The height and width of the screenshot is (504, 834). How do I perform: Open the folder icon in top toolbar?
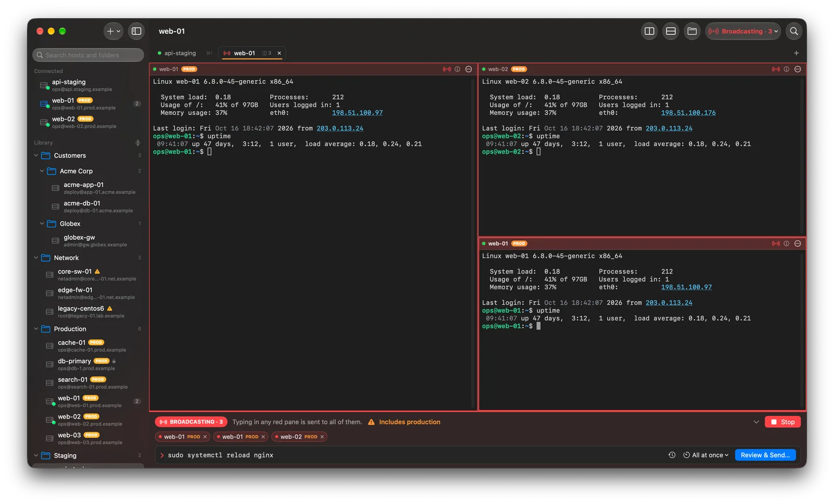[x=692, y=31]
